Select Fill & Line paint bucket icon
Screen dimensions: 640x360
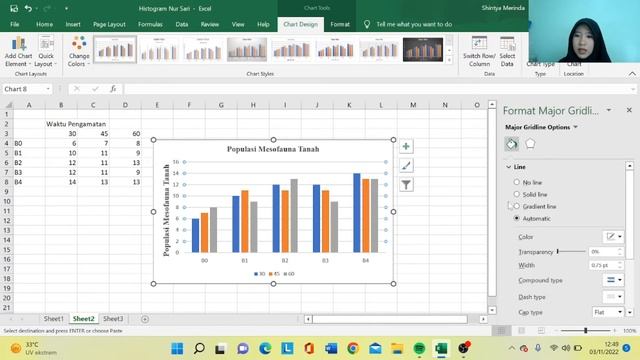point(511,144)
